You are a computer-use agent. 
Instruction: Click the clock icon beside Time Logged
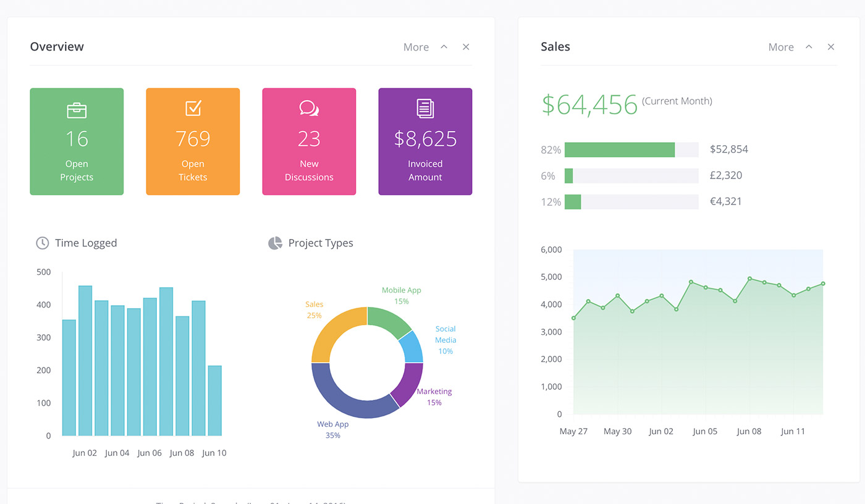point(42,243)
